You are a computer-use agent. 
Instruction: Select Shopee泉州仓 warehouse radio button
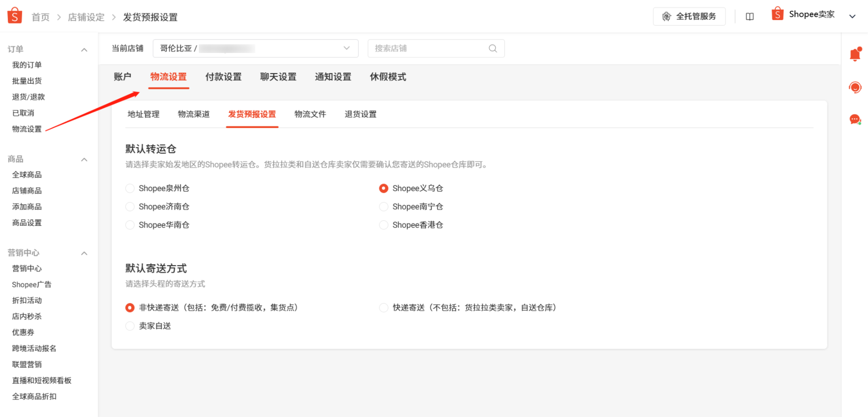pos(130,189)
